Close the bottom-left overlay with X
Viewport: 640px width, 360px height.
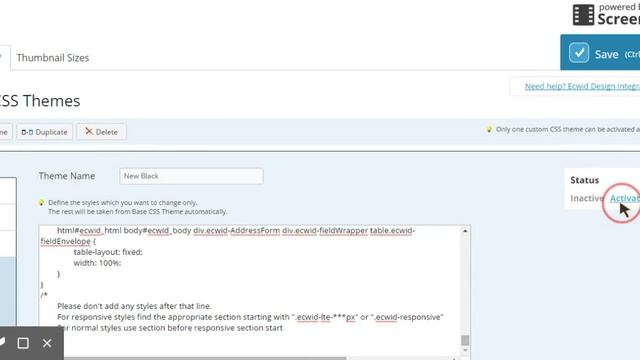coord(47,343)
